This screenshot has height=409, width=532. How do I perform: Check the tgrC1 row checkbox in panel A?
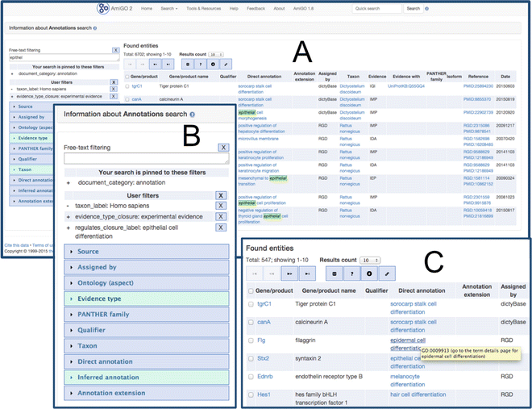click(x=127, y=86)
